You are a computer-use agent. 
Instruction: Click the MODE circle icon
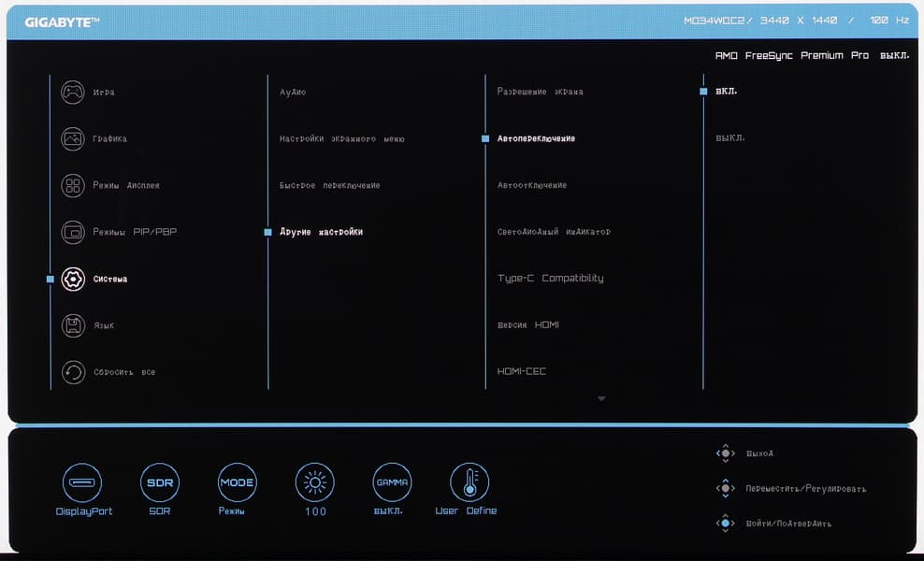coord(237,482)
